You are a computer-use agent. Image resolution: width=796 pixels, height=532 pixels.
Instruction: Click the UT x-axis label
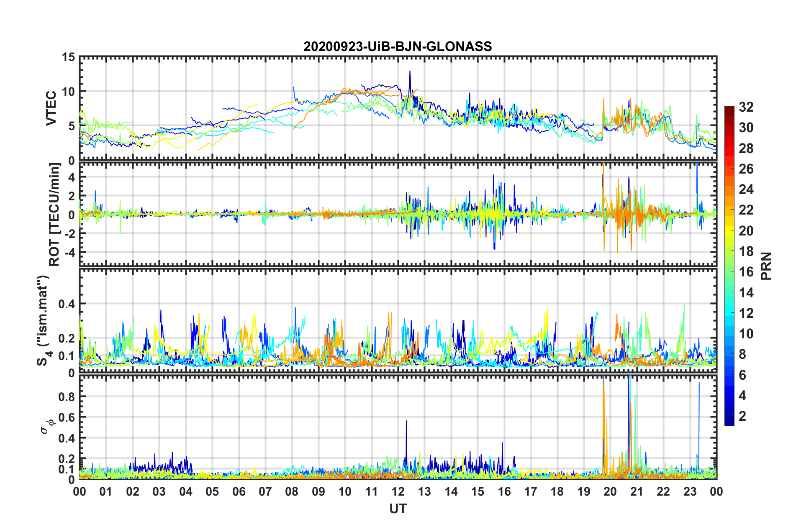point(398,508)
